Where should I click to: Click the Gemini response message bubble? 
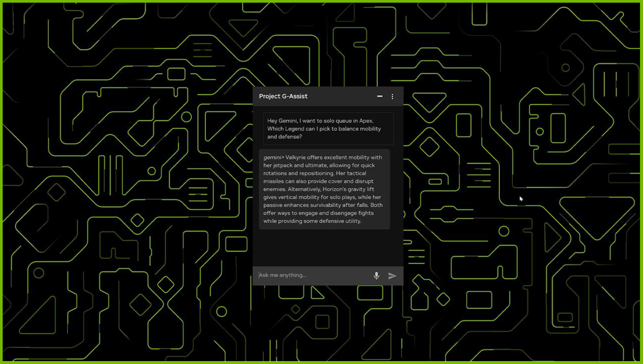click(x=324, y=189)
